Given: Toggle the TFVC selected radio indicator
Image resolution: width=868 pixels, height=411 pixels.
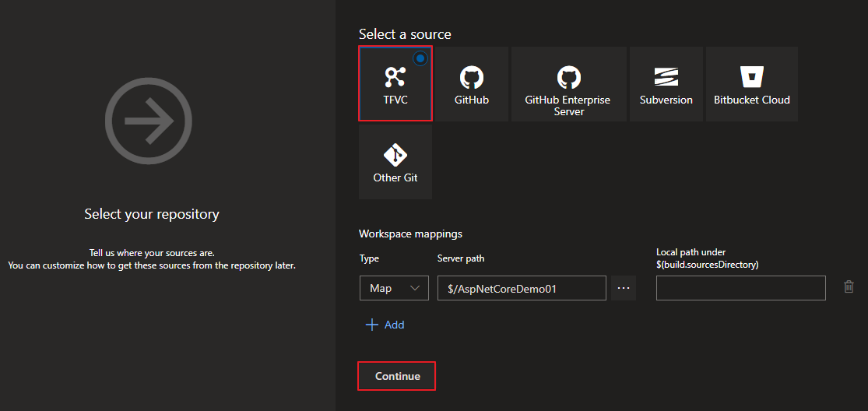Looking at the screenshot, I should coord(420,58).
